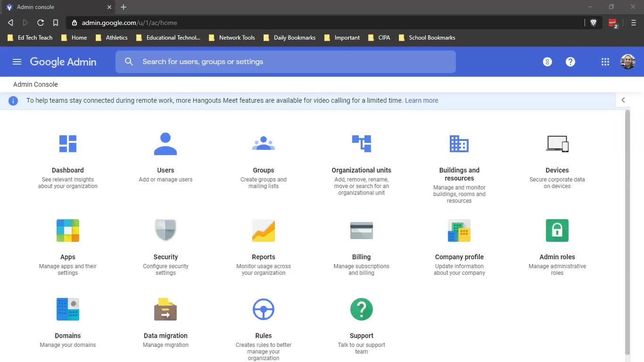Open the Educational Technol... bookmark folder
644x362 pixels.
coord(168,38)
